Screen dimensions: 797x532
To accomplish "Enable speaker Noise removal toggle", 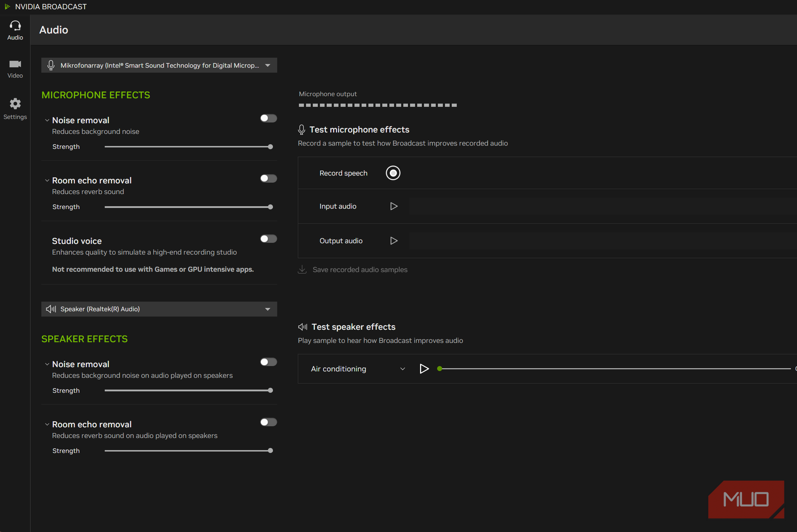I will (268, 362).
